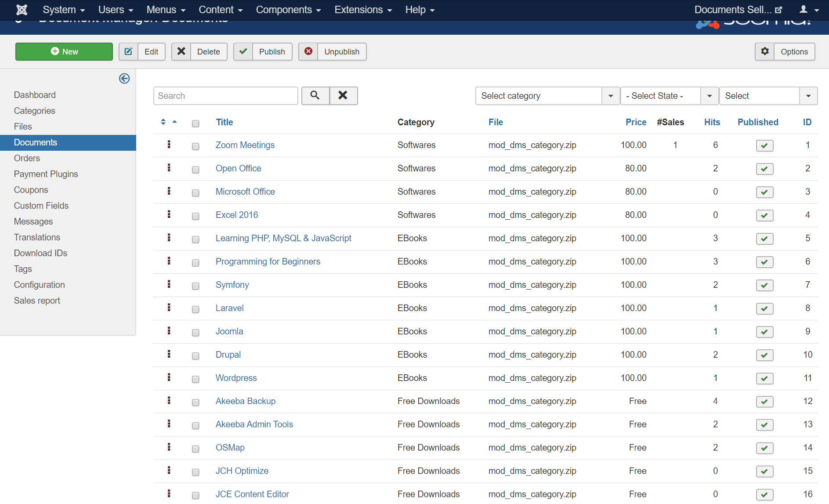Click the green New button
This screenshot has width=829, height=504.
point(64,51)
